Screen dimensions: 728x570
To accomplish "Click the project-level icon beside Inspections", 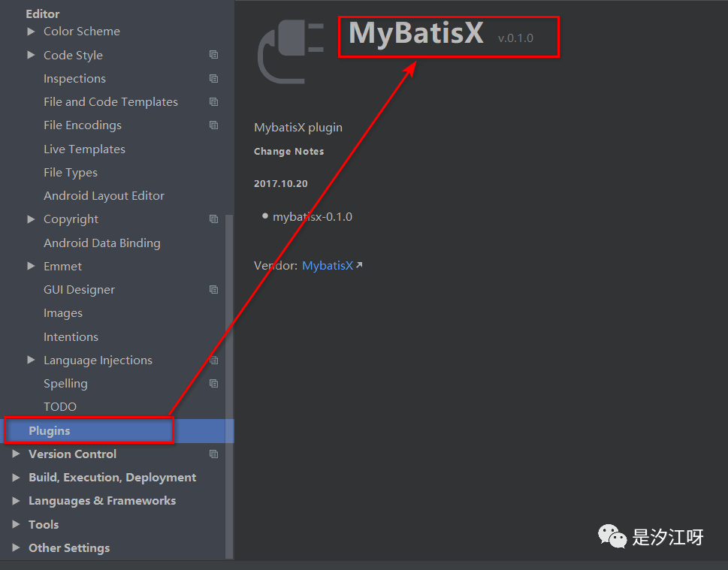I will click(213, 78).
